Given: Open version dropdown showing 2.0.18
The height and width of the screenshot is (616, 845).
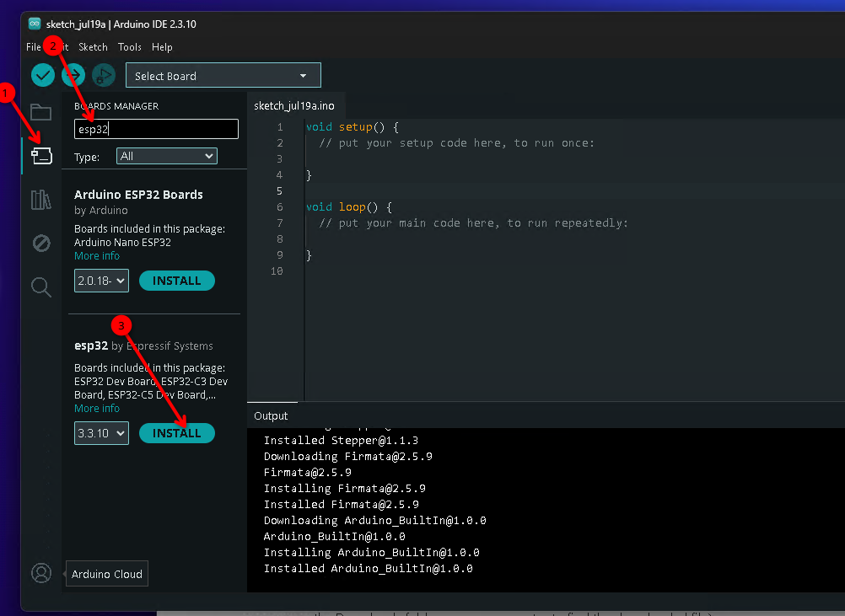Looking at the screenshot, I should (101, 281).
